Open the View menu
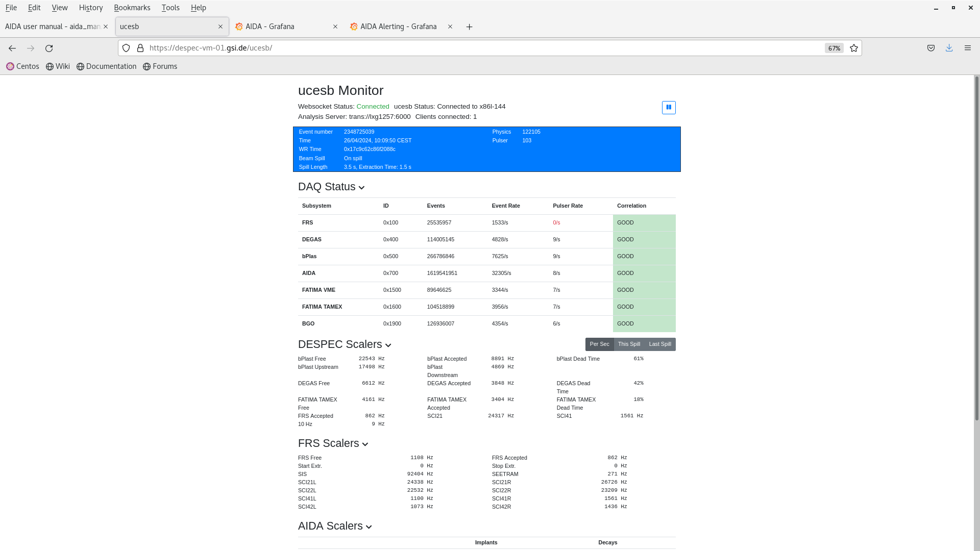This screenshot has height=551, width=980. click(x=60, y=8)
